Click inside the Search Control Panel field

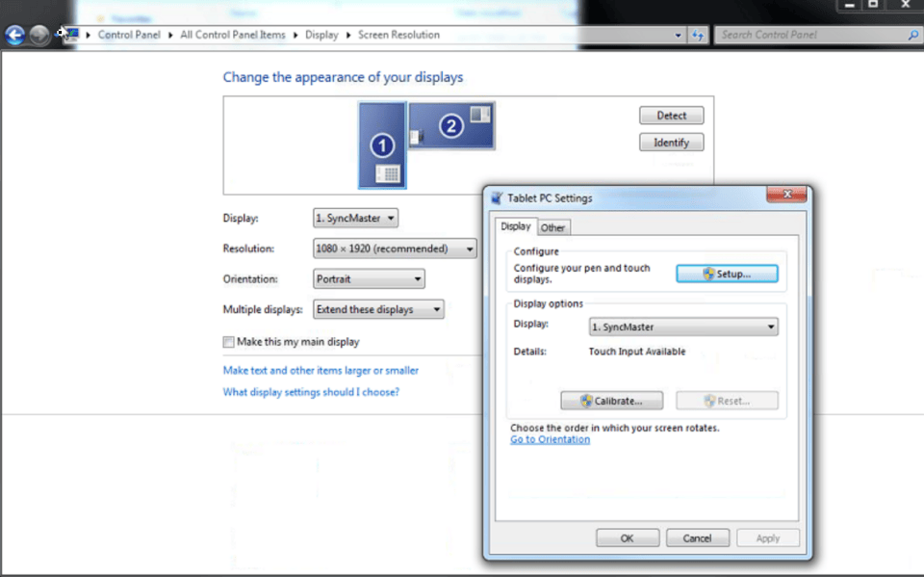[x=808, y=35]
